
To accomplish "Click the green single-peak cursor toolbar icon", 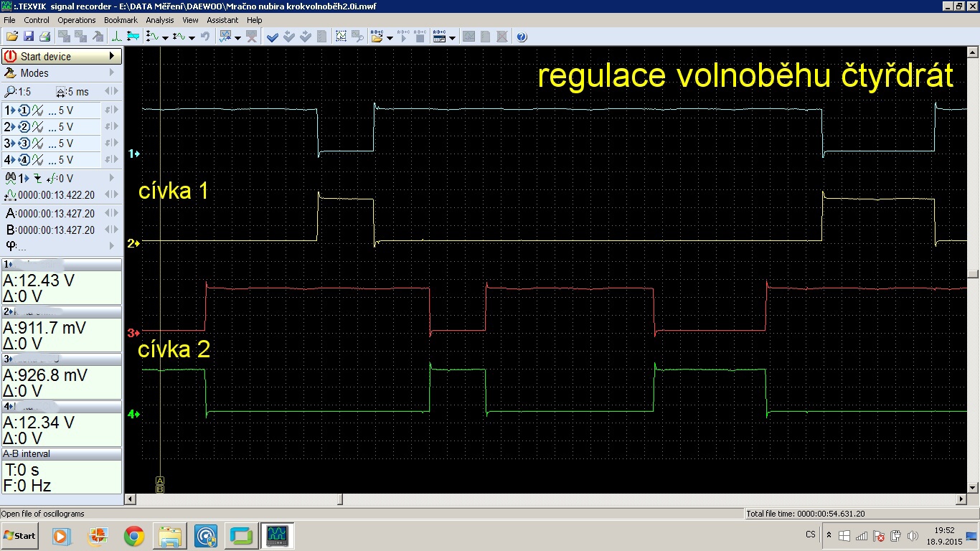I will (x=117, y=37).
